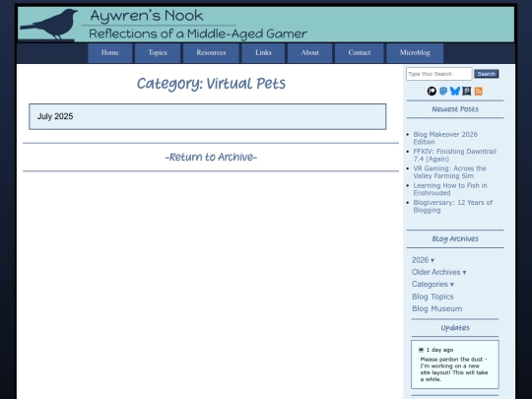Expand the Categories dropdown
Image resolution: width=532 pixels, height=399 pixels.
tap(432, 285)
